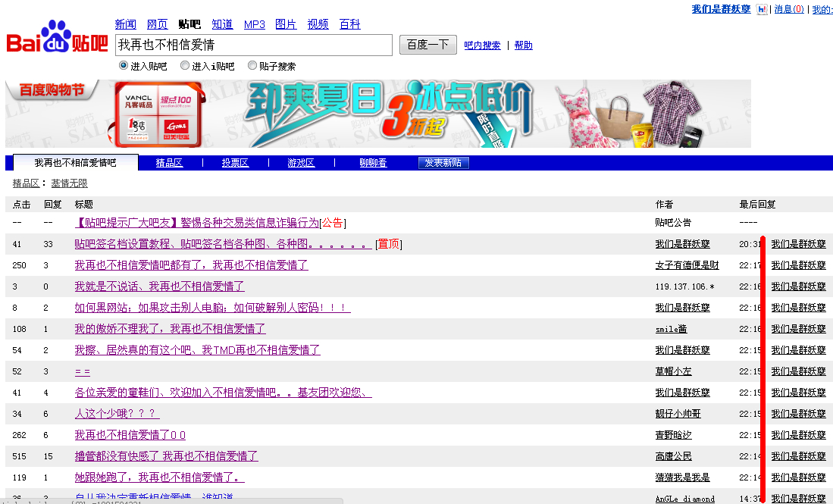Screen dimensions: 833x504
Task: Open author link 靓仔小帅哥
Action: (678, 414)
